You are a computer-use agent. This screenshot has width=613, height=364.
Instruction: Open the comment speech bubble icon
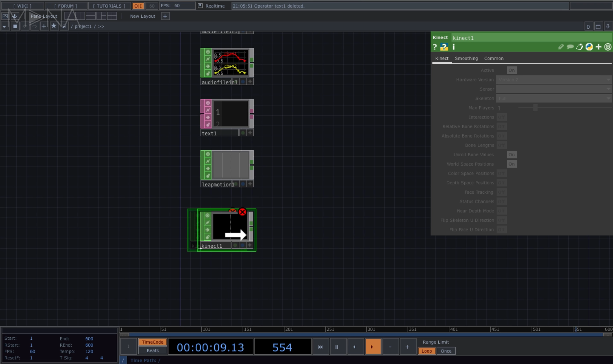[570, 47]
